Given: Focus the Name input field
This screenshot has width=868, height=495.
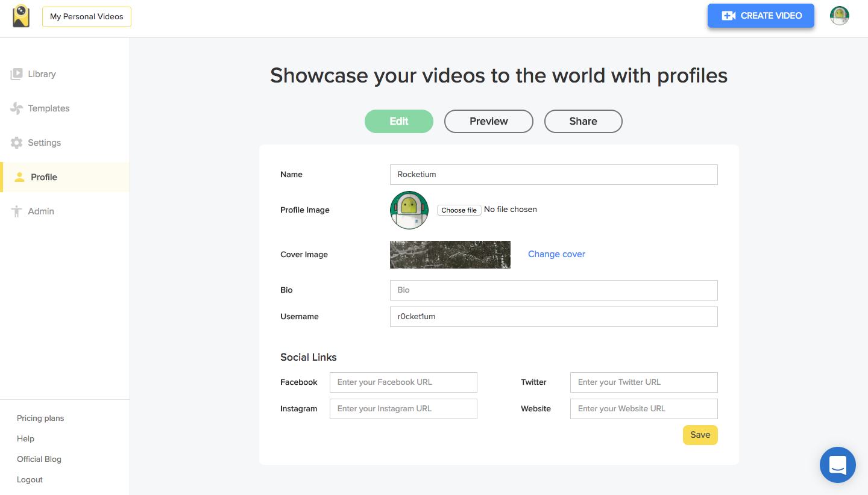Looking at the screenshot, I should tap(554, 175).
